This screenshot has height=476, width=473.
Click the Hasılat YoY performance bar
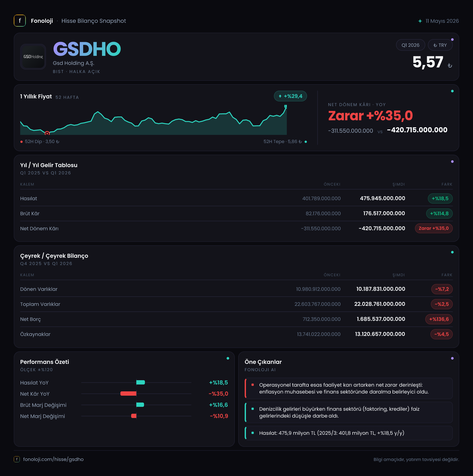point(141,382)
